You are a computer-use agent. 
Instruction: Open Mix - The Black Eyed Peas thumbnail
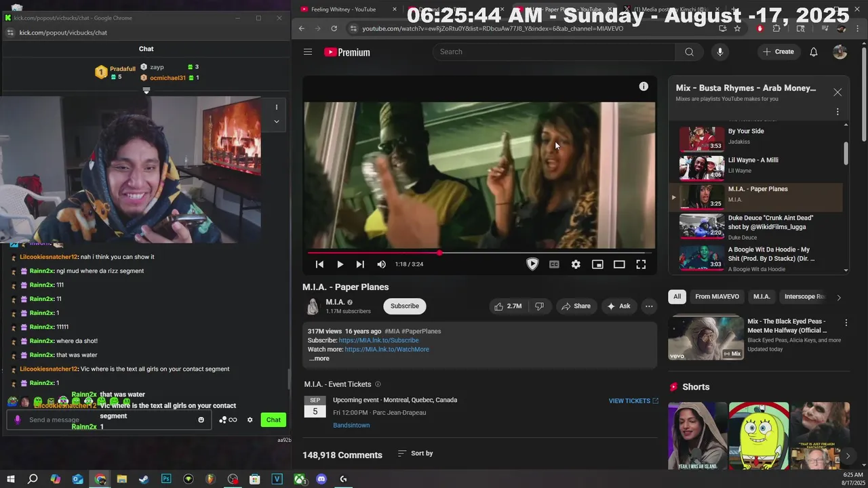(x=705, y=338)
